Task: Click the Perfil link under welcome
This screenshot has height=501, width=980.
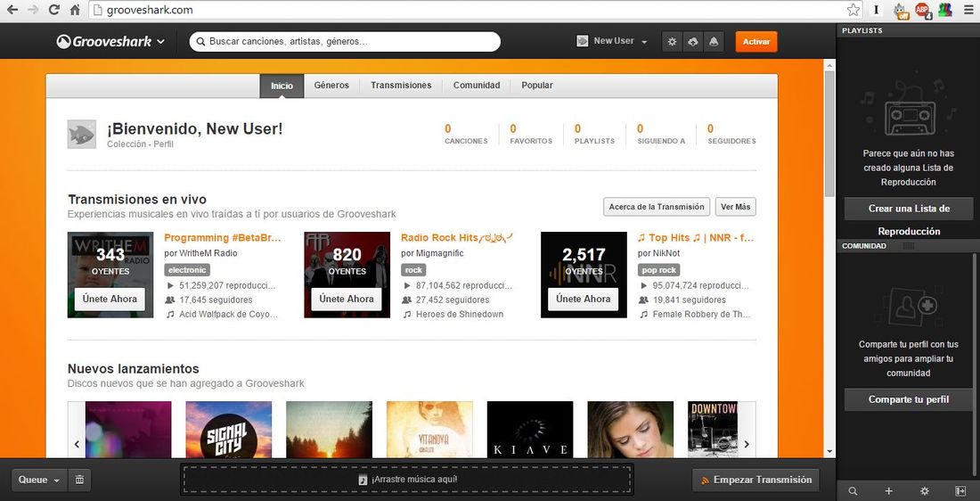Action: coord(163,144)
